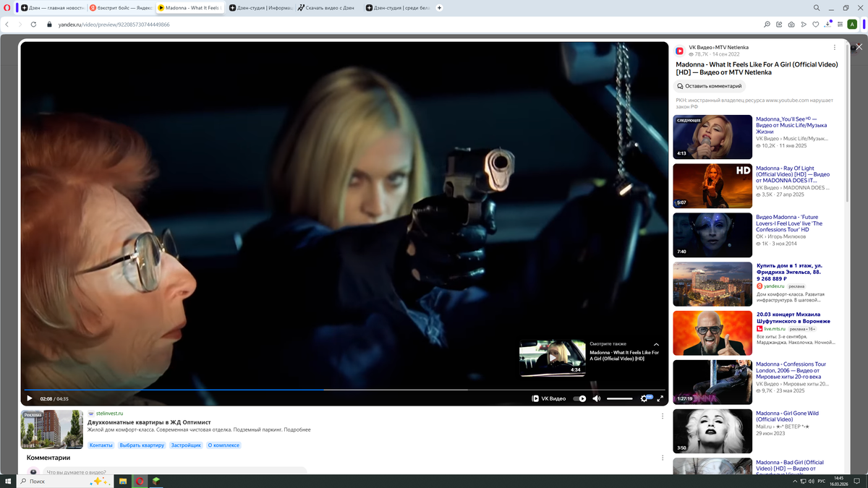This screenshot has width=868, height=488.
Task: Switch to Дзен-студия | Информация tab
Action: pos(259,7)
